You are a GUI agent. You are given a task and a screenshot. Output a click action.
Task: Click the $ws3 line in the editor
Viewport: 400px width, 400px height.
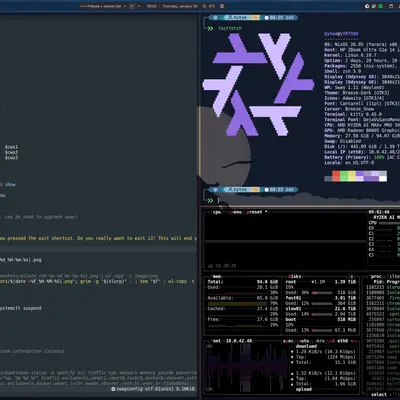point(12,158)
